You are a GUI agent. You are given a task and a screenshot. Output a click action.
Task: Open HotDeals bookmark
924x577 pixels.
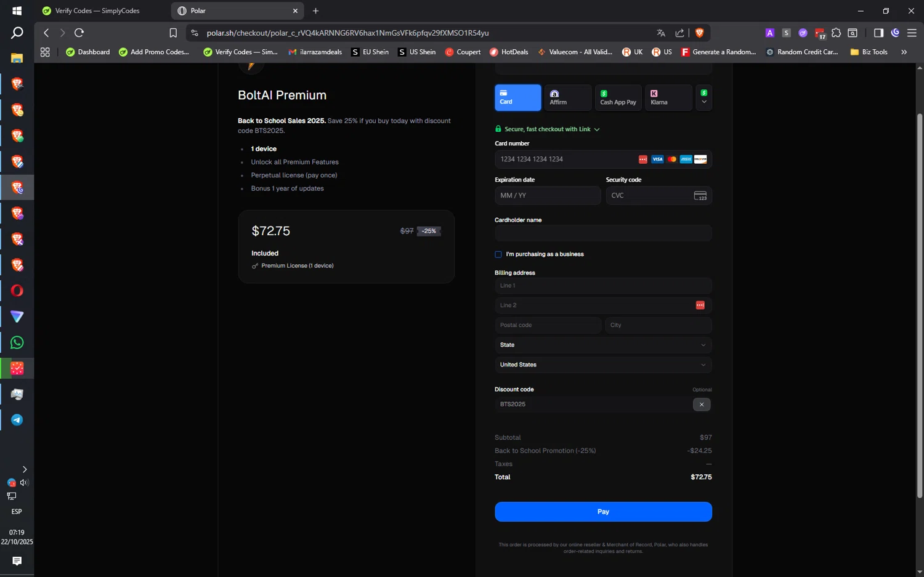tap(509, 52)
